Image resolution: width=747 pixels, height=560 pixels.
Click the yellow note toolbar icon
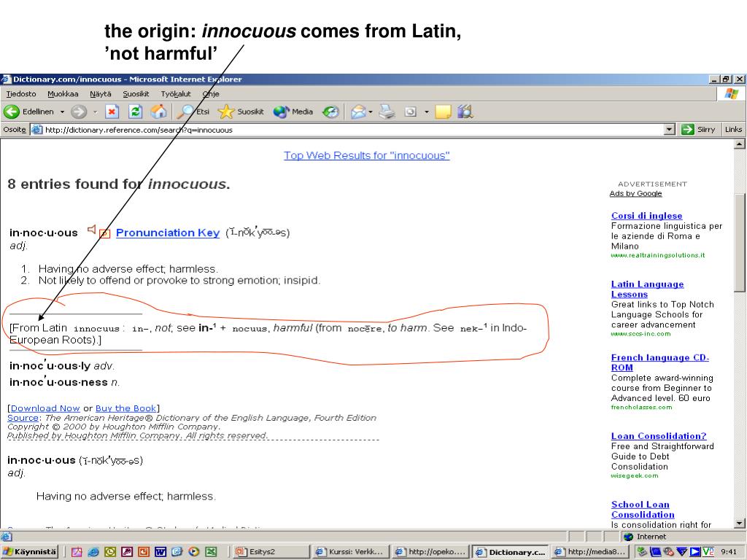pyautogui.click(x=443, y=112)
